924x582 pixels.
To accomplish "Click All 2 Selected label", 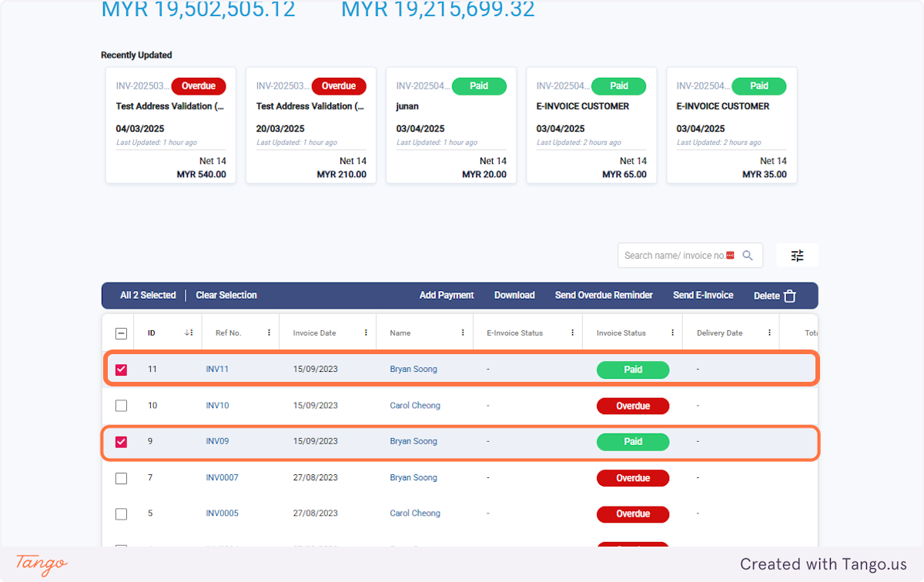I will (x=148, y=295).
